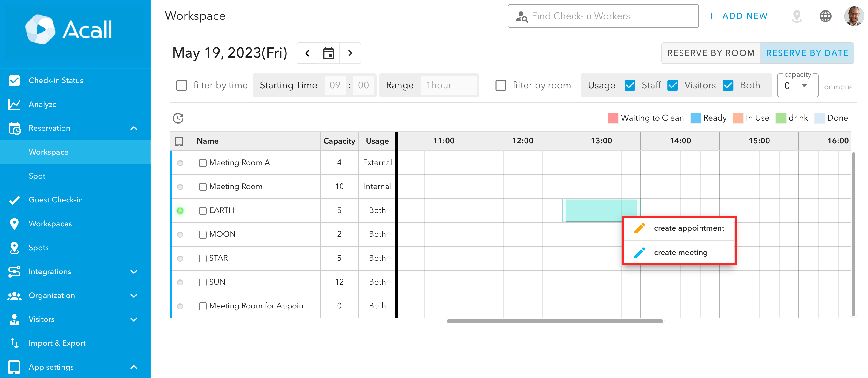This screenshot has width=868, height=378.
Task: Choose create appointment from context menu
Action: 679,228
